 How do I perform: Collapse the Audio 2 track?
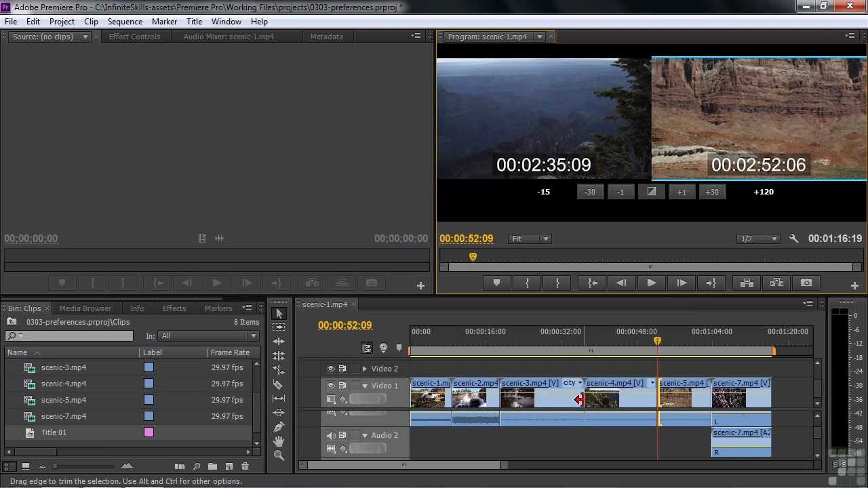click(x=365, y=435)
